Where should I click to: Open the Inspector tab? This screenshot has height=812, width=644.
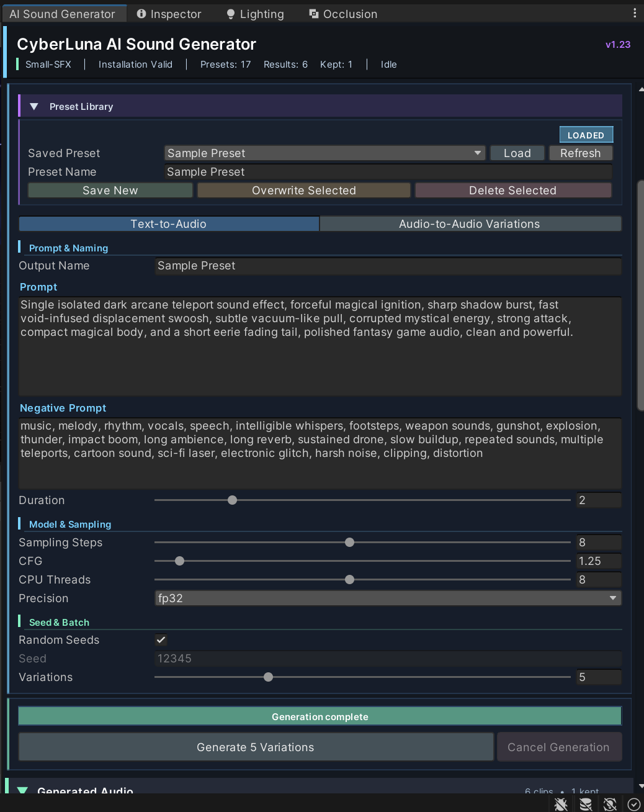point(169,14)
